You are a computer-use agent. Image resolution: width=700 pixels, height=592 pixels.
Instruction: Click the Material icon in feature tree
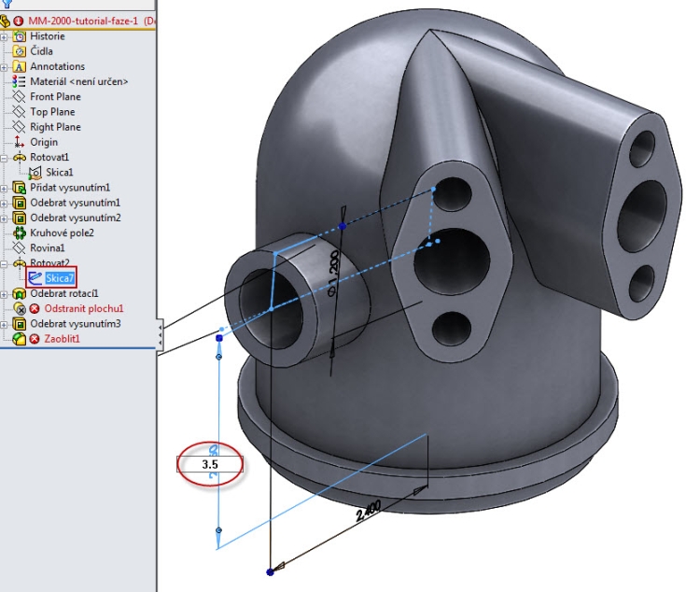20,81
